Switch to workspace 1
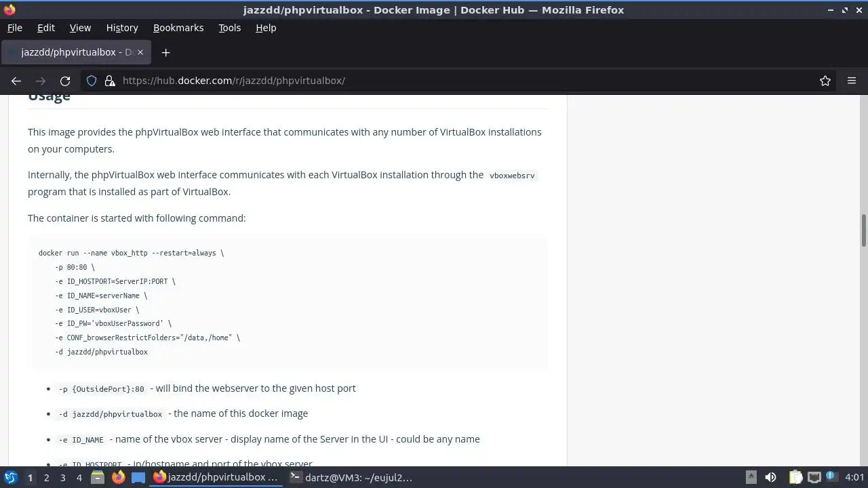 (x=30, y=478)
